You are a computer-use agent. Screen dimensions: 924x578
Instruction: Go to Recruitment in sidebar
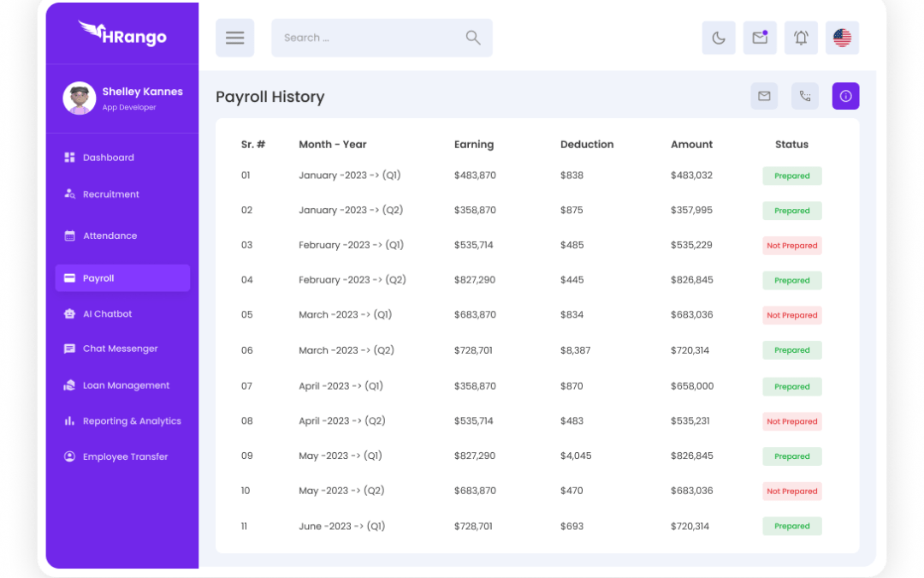(x=110, y=194)
